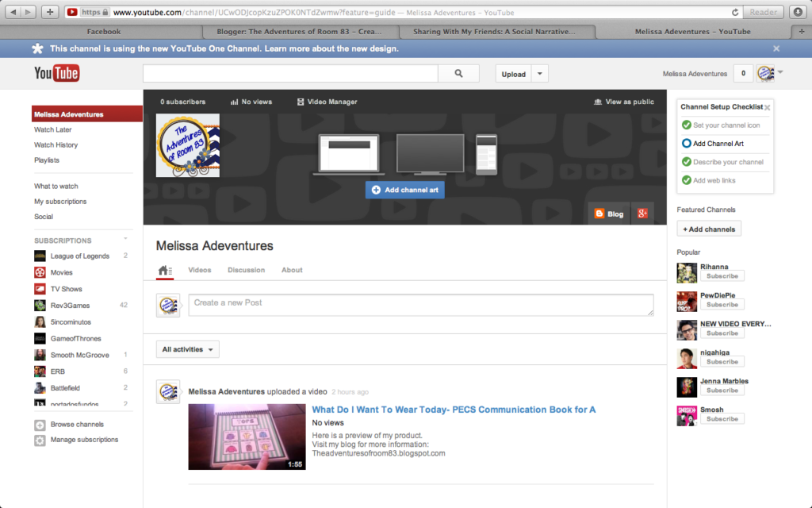Screen dimensions: 812x508
Task: Click the Upload button
Action: 514,74
